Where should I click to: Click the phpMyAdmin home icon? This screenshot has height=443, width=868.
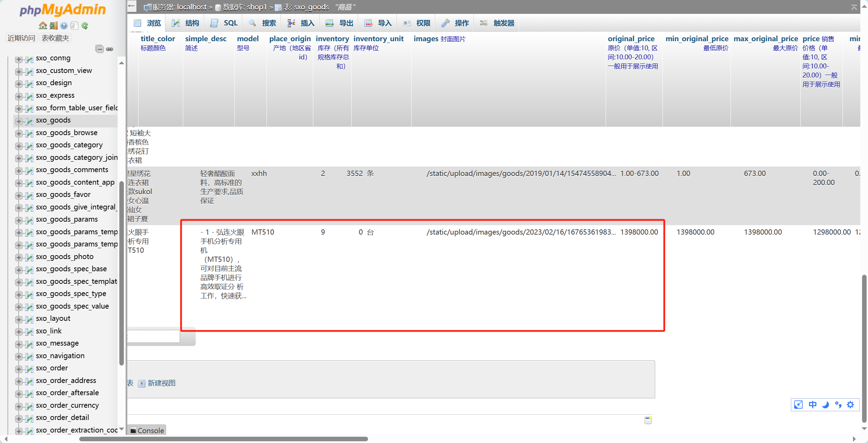43,25
